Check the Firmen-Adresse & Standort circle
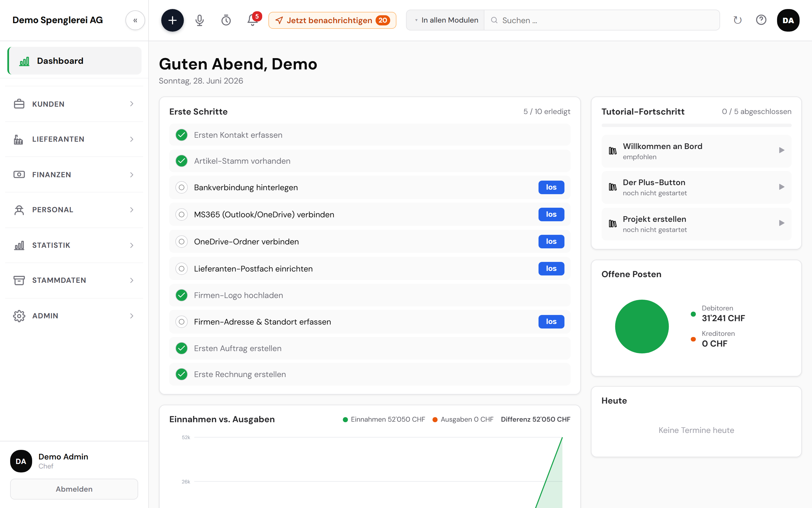 [x=182, y=321]
